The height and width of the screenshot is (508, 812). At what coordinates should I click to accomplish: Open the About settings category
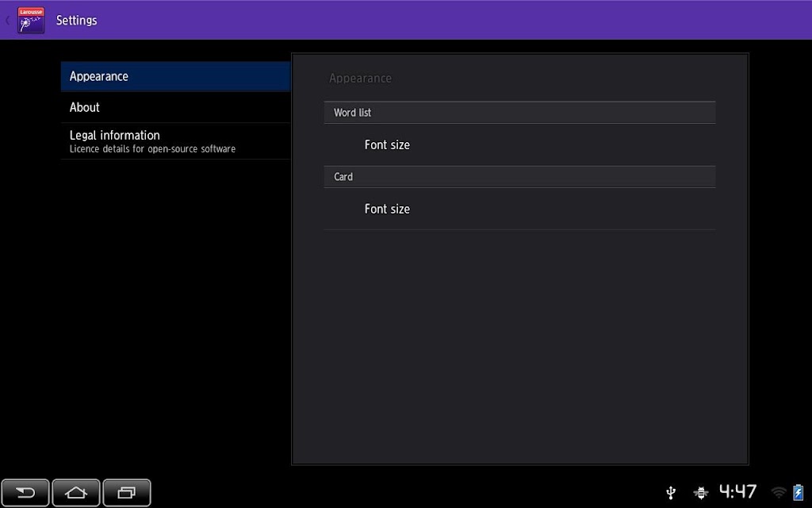pos(175,107)
